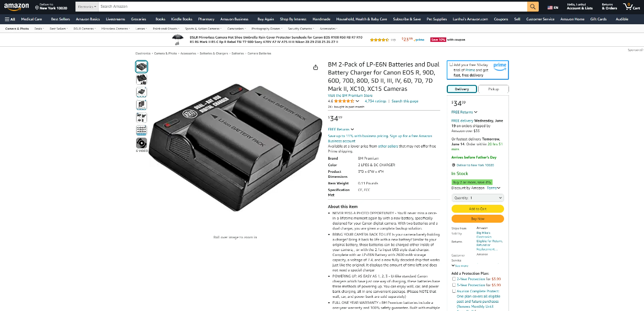
Task: Expand the See more seller details
Action: (459, 266)
